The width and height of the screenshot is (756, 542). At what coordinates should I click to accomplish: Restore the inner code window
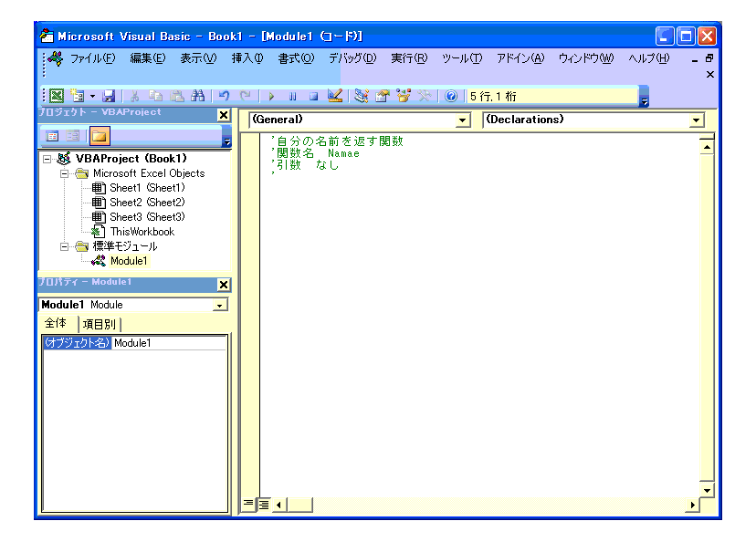709,58
